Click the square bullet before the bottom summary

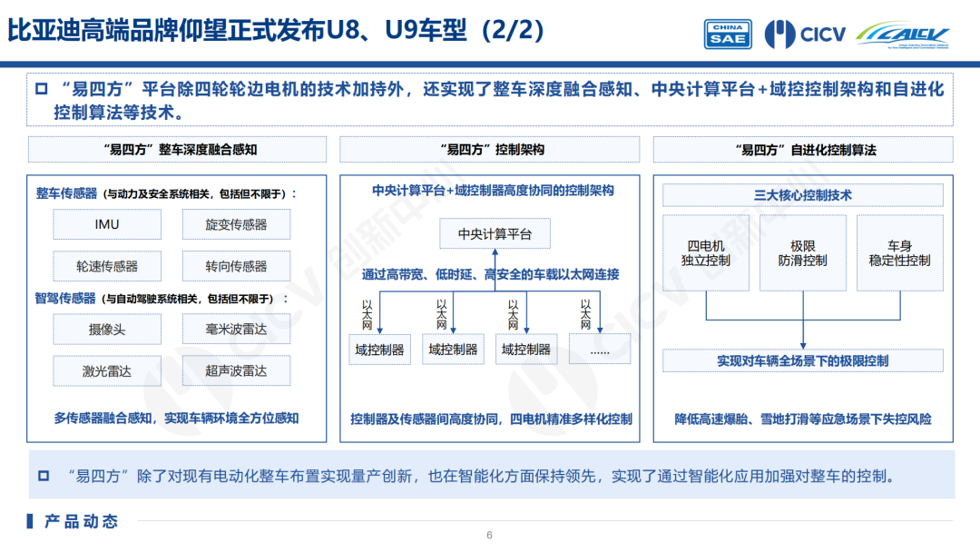click(x=44, y=476)
